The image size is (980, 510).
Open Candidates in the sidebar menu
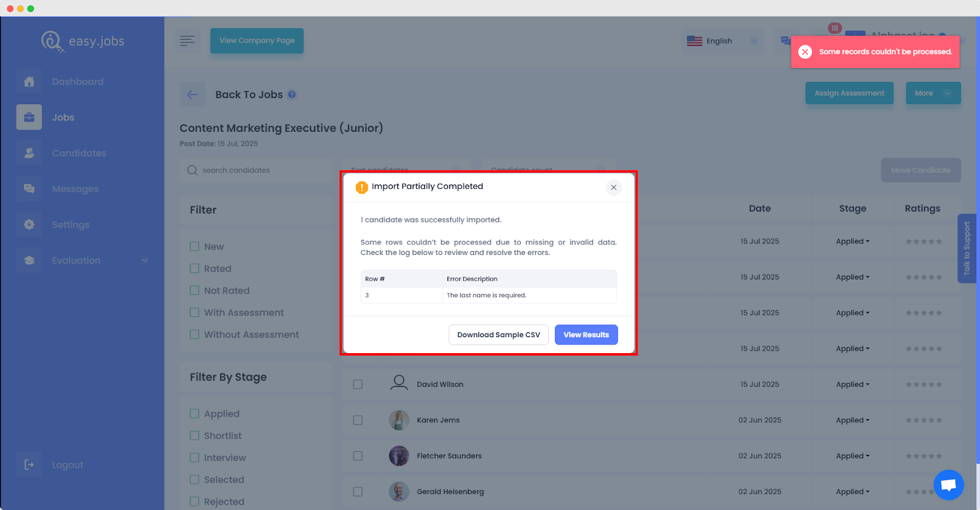tap(79, 153)
